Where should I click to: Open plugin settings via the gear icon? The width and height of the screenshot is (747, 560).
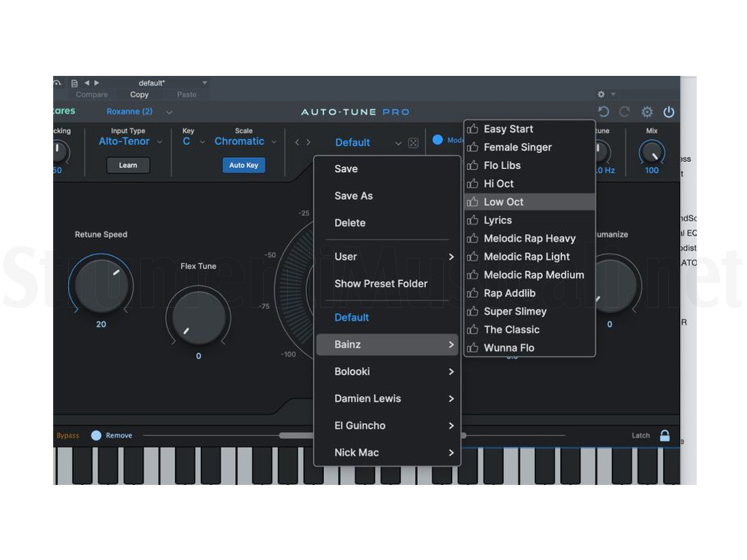tap(647, 112)
